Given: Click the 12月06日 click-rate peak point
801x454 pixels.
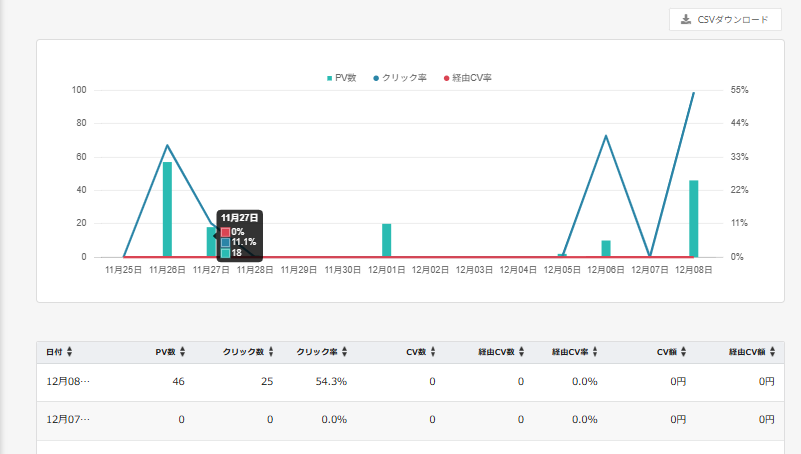Looking at the screenshot, I should [606, 135].
